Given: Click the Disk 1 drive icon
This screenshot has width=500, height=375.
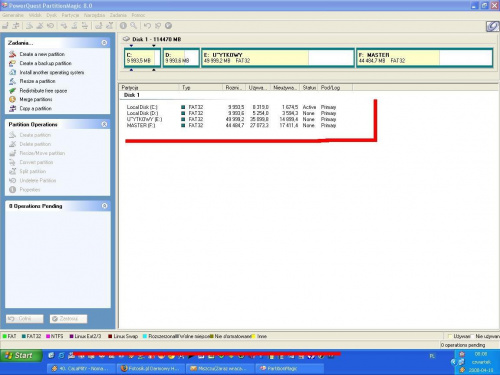Looking at the screenshot, I should 126,39.
